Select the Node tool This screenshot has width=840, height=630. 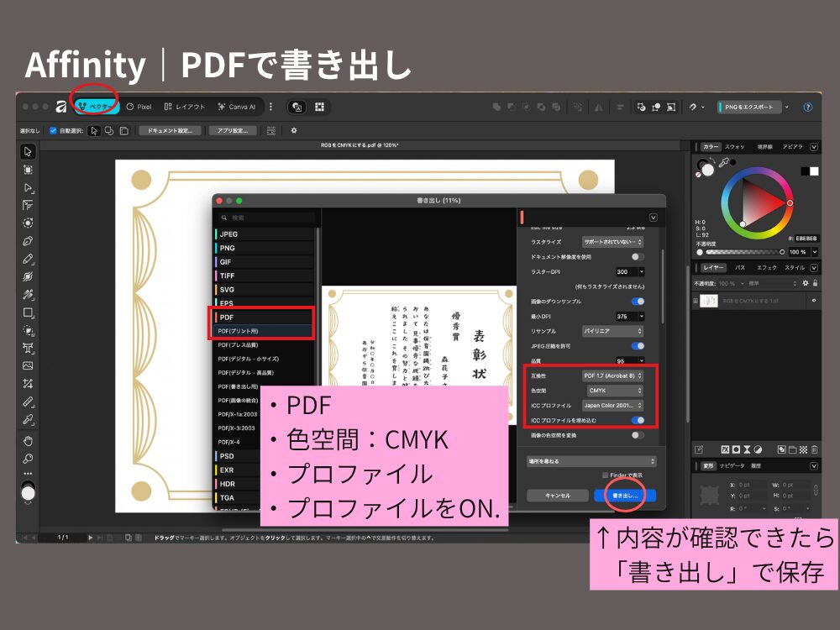(28, 187)
